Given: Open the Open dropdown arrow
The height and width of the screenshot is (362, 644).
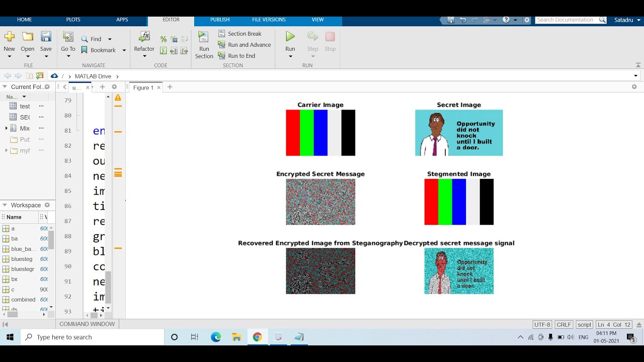Looking at the screenshot, I should 28,56.
